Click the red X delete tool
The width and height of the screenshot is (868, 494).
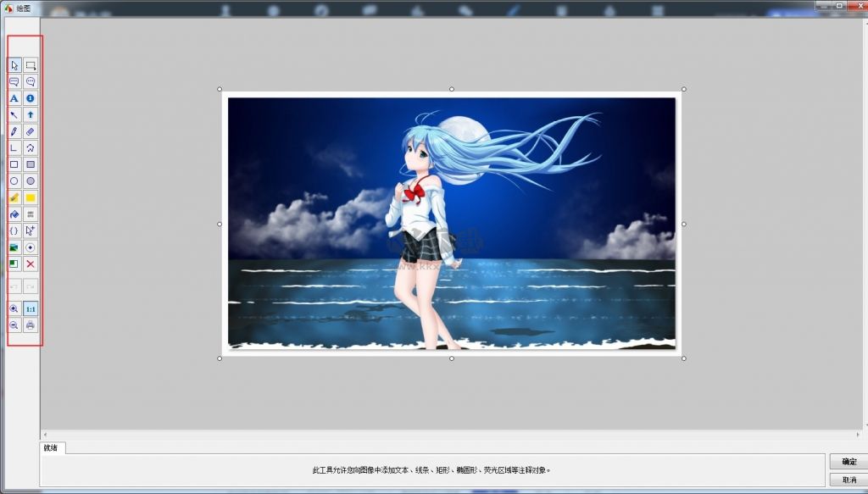click(30, 264)
